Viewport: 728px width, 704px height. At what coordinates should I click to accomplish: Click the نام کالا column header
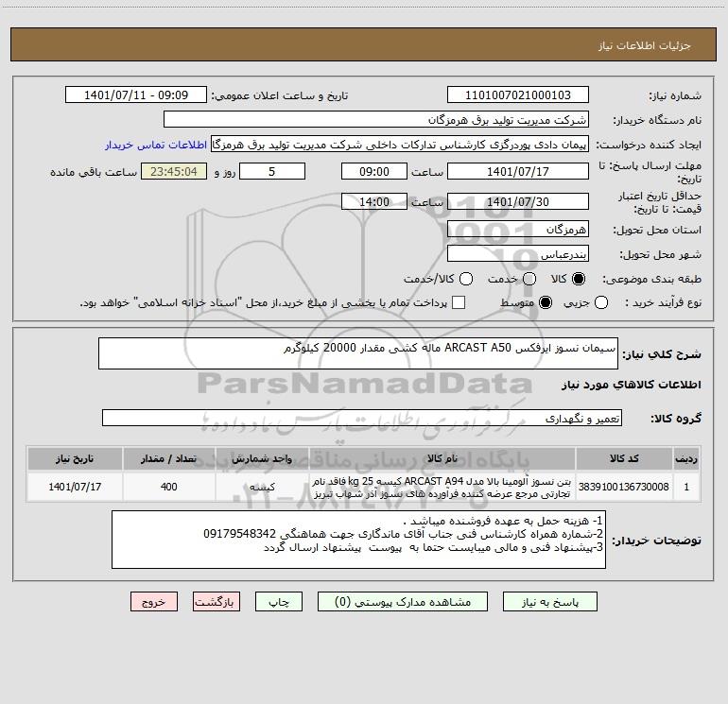[442, 458]
